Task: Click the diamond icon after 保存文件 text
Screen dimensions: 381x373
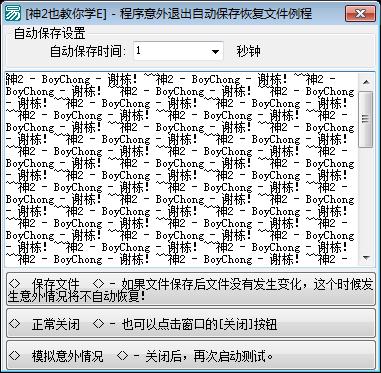Action: tap(99, 284)
